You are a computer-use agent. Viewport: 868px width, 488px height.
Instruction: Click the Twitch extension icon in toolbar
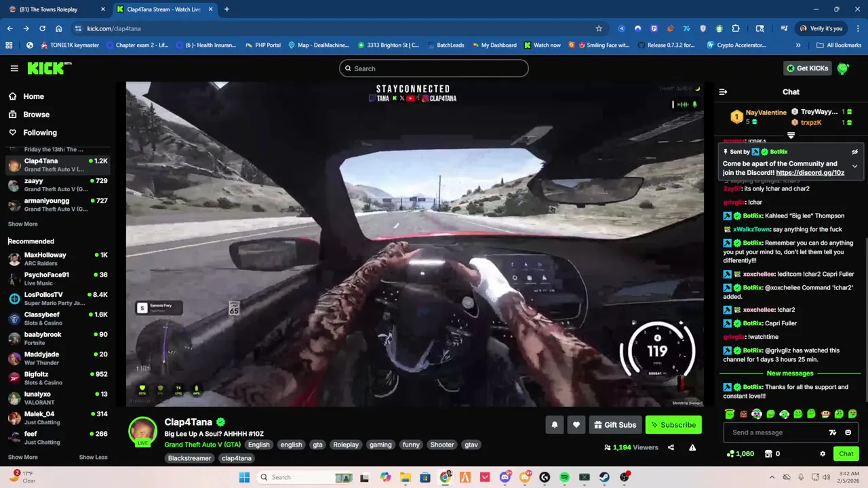[x=654, y=28]
